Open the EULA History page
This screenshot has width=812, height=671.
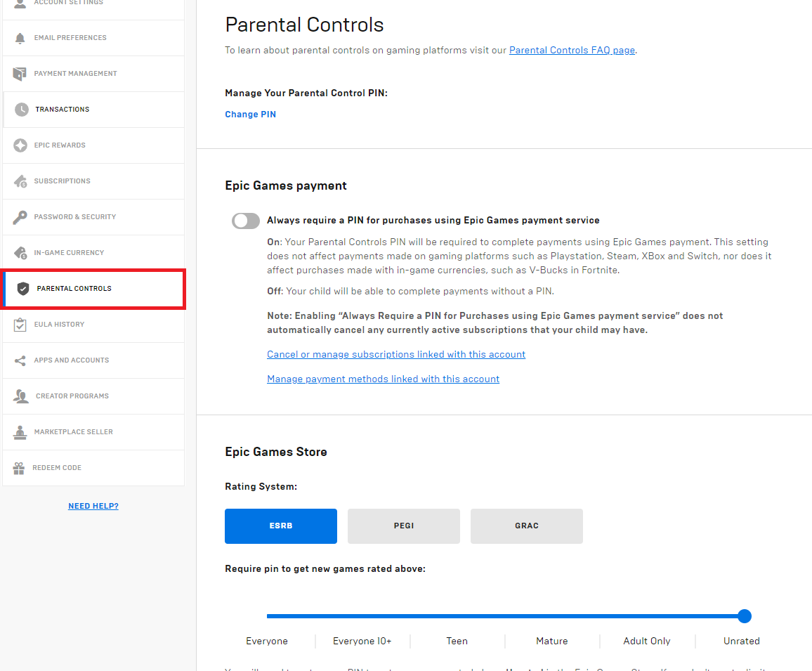[x=59, y=325]
